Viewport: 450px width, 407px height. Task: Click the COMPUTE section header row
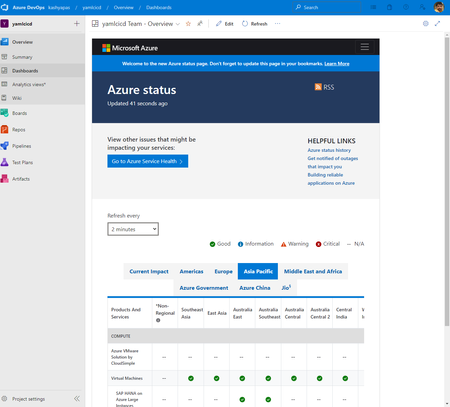click(x=236, y=336)
